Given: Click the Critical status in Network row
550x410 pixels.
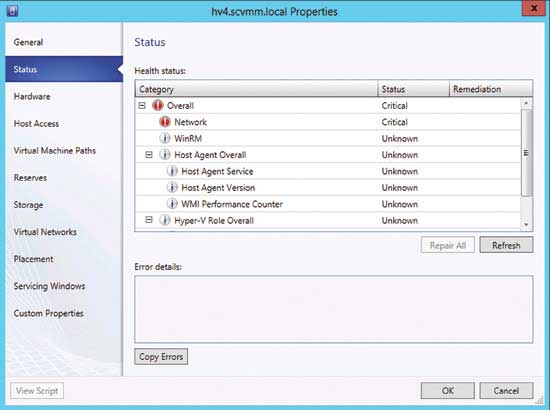Looking at the screenshot, I should pos(395,122).
